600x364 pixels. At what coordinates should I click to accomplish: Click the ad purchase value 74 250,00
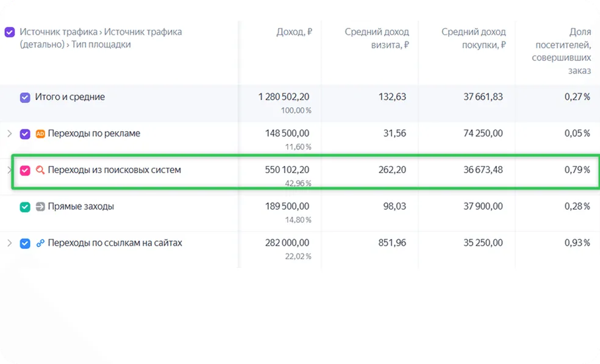pyautogui.click(x=483, y=134)
